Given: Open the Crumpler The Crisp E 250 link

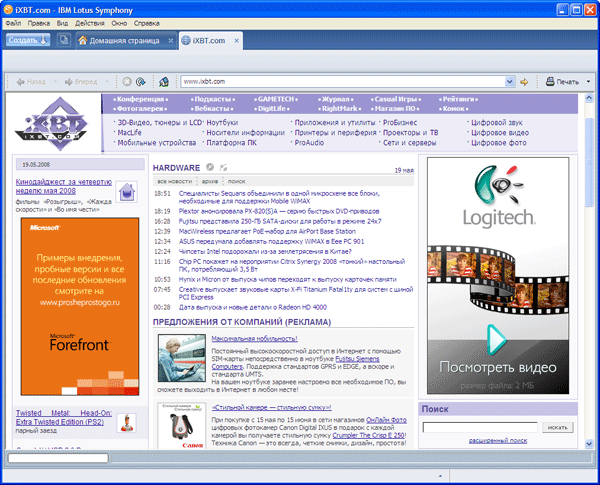Looking at the screenshot, I should [368, 435].
